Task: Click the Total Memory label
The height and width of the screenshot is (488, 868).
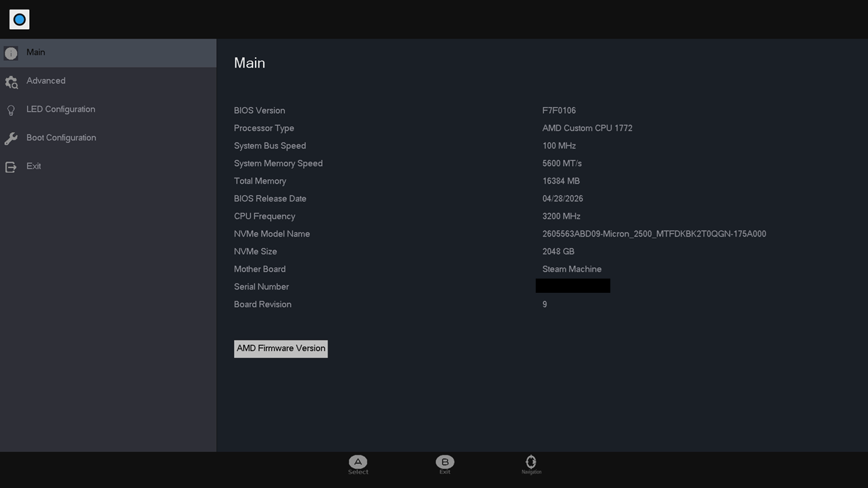Action: coord(260,181)
